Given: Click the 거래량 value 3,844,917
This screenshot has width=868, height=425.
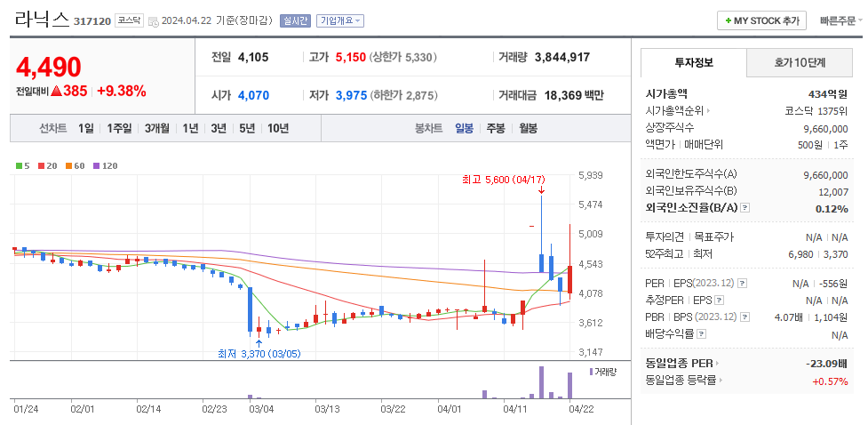Looking at the screenshot, I should tap(561, 57).
